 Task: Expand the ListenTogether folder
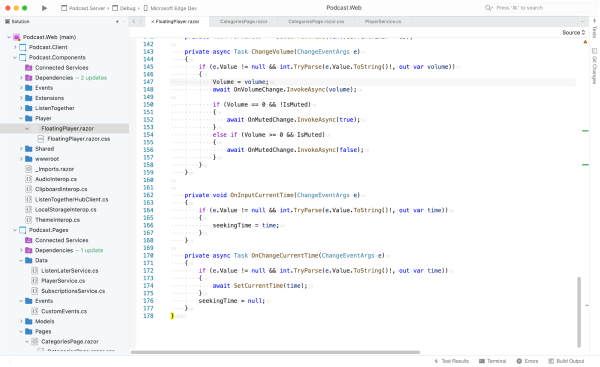point(21,108)
